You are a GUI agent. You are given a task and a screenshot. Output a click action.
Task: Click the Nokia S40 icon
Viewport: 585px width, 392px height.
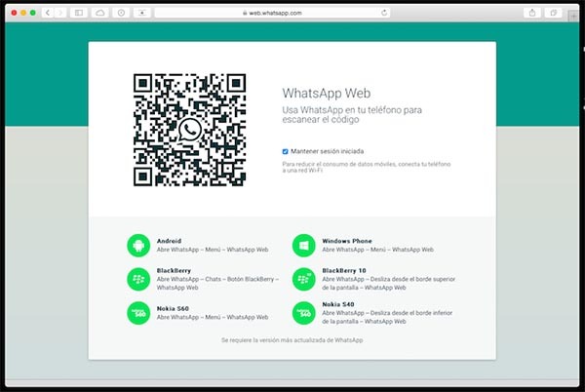(304, 313)
